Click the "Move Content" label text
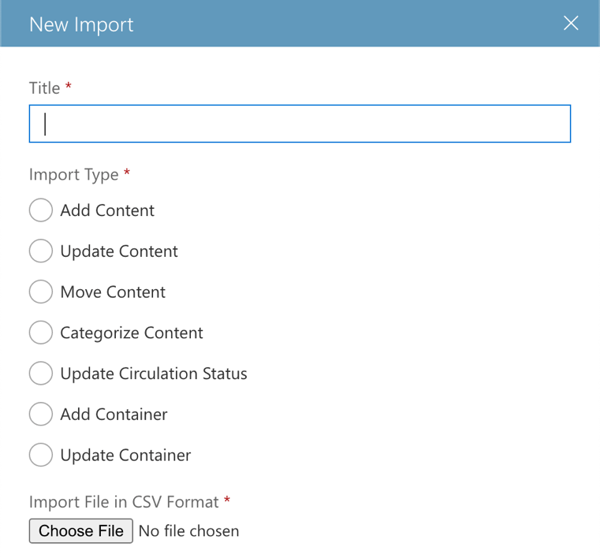Image resolution: width=600 pixels, height=558 pixels. pos(113,292)
